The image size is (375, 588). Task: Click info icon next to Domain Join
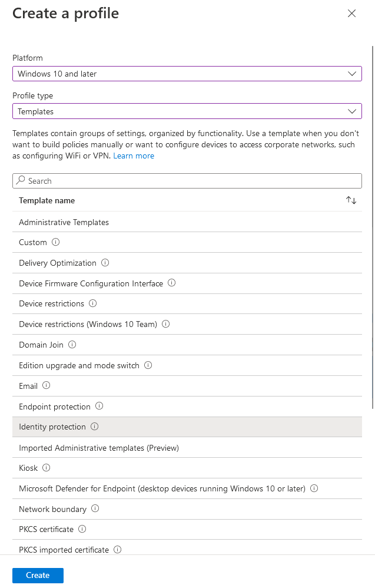coord(72,345)
